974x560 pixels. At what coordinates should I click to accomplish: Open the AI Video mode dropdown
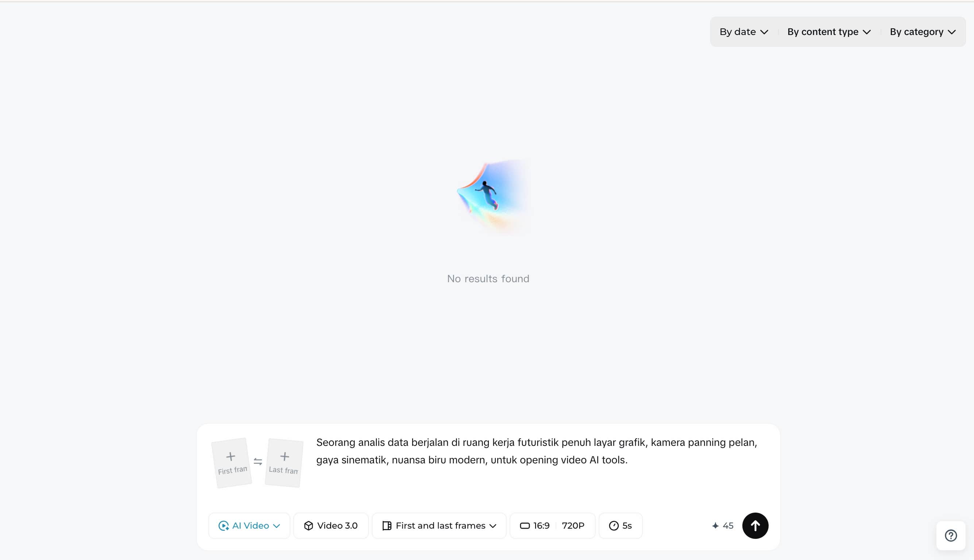(249, 525)
